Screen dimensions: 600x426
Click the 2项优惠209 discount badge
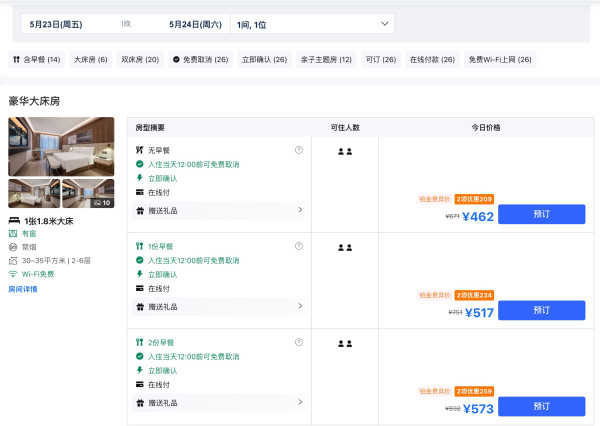click(x=474, y=199)
